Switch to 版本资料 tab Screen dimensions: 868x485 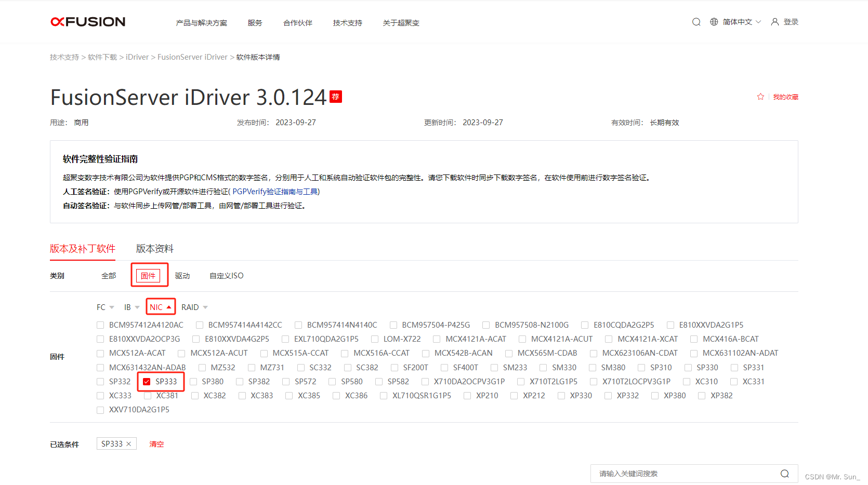click(x=155, y=249)
